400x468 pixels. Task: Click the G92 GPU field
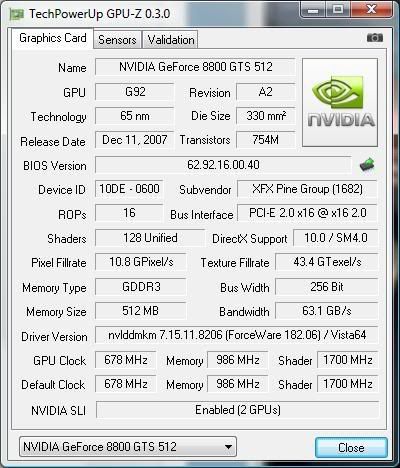click(135, 92)
